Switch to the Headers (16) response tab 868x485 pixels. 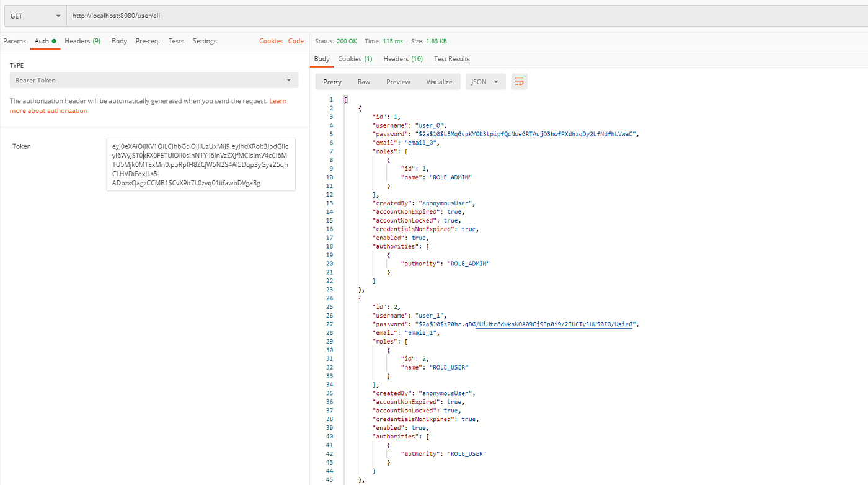click(403, 58)
